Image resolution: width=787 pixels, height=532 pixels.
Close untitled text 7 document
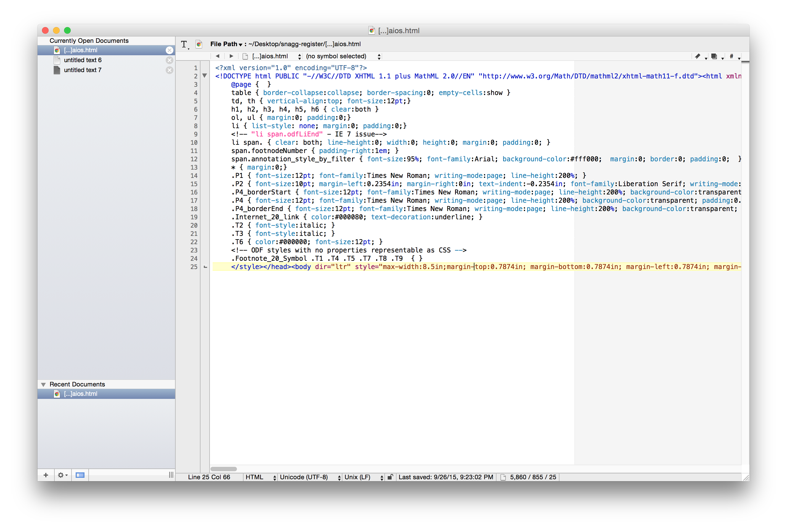tap(170, 70)
